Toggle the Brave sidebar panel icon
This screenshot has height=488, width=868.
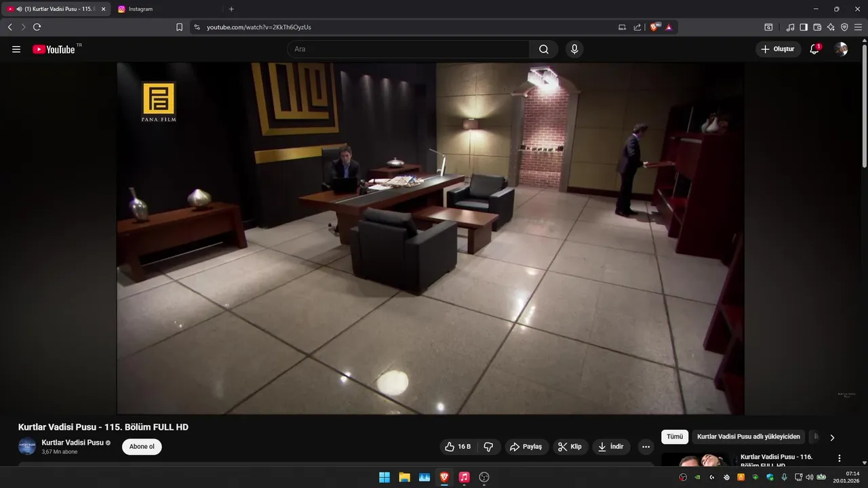(804, 27)
